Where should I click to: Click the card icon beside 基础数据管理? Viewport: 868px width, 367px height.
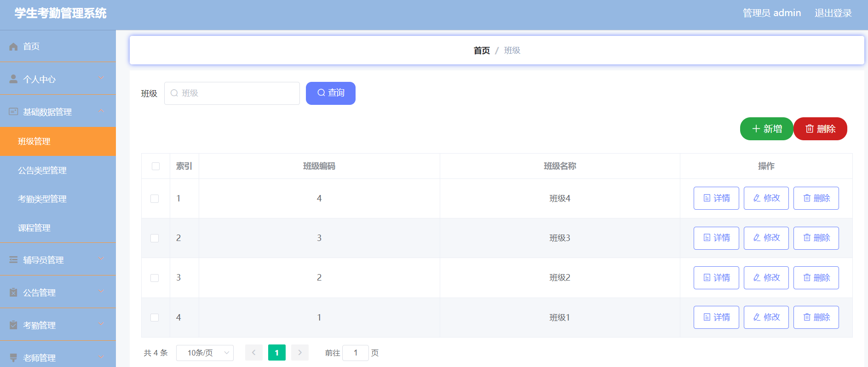pos(13,112)
